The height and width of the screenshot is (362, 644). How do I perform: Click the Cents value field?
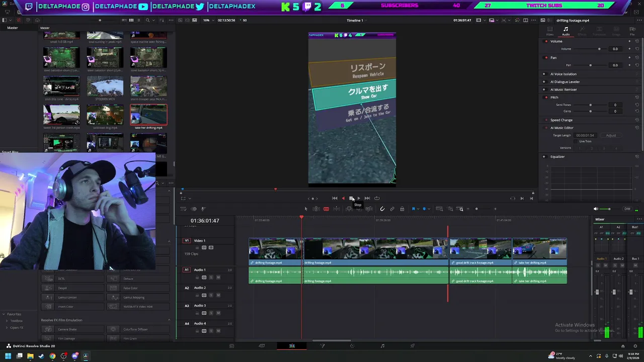pos(615,111)
